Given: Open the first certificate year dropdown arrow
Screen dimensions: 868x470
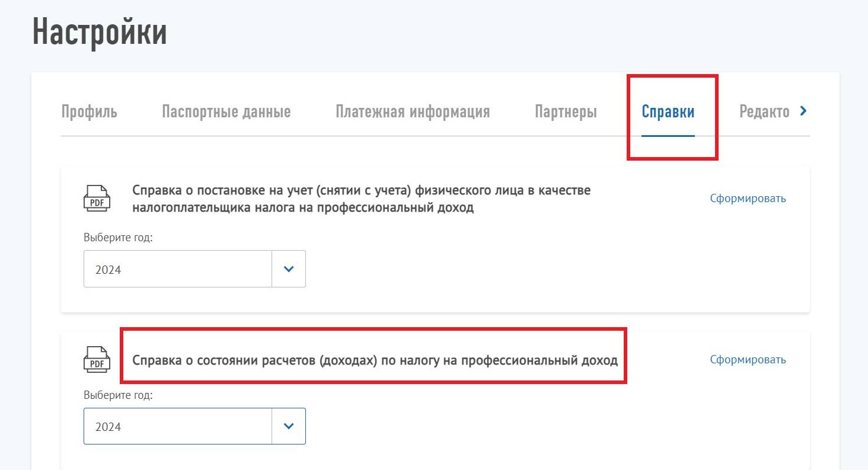Looking at the screenshot, I should pos(289,268).
